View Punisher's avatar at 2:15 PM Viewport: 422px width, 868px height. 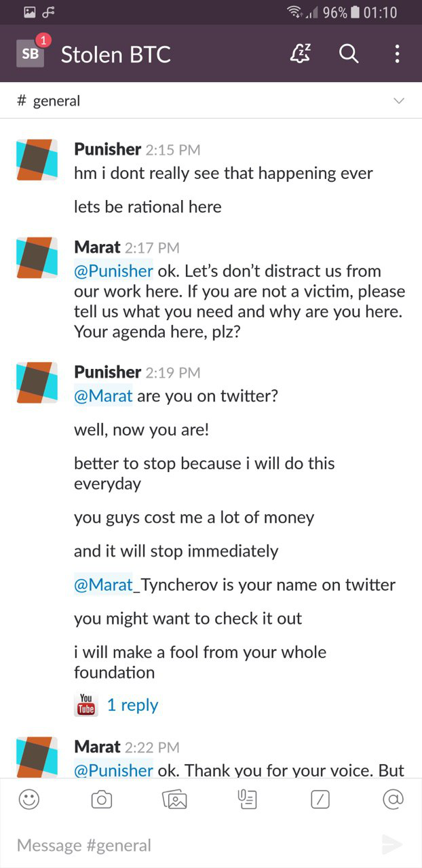click(37, 159)
